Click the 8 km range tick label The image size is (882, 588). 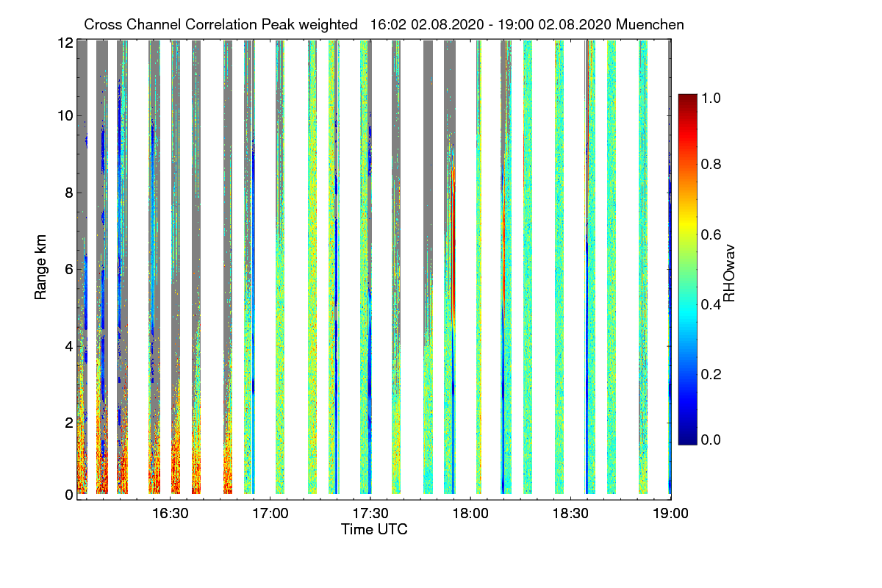pyautogui.click(x=68, y=193)
